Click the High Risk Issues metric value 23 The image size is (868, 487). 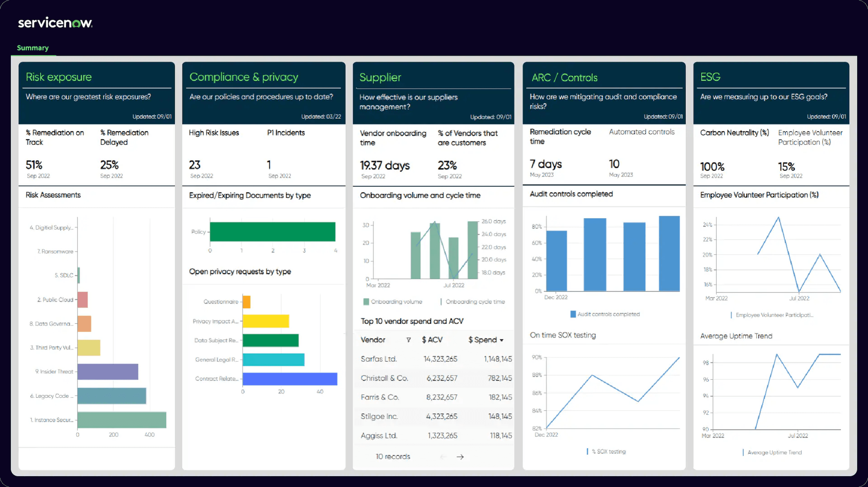[195, 165]
